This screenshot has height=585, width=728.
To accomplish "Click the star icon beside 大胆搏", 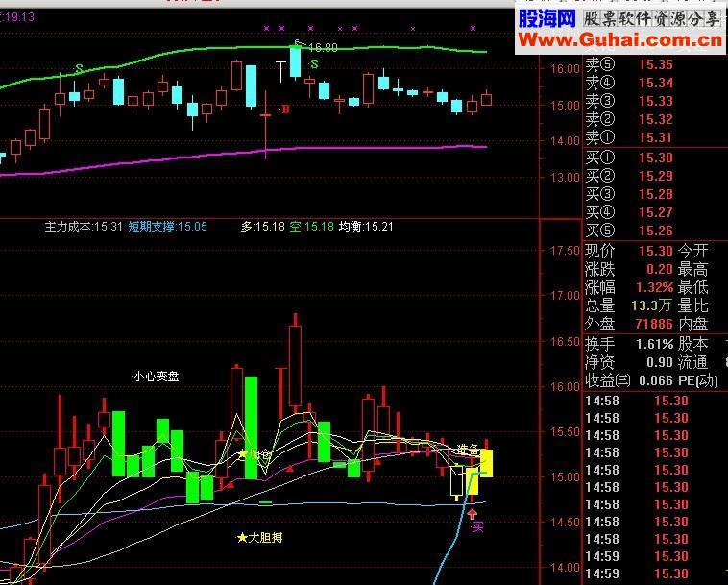I will tap(242, 538).
